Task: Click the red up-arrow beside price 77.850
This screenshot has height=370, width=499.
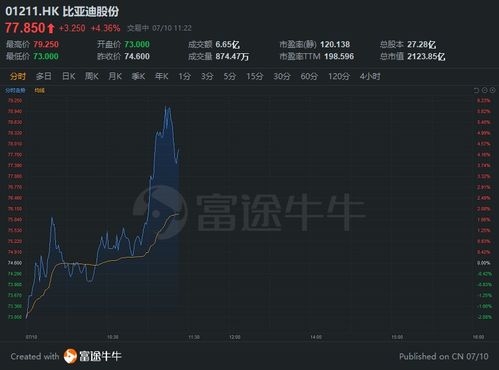Action: pos(51,28)
